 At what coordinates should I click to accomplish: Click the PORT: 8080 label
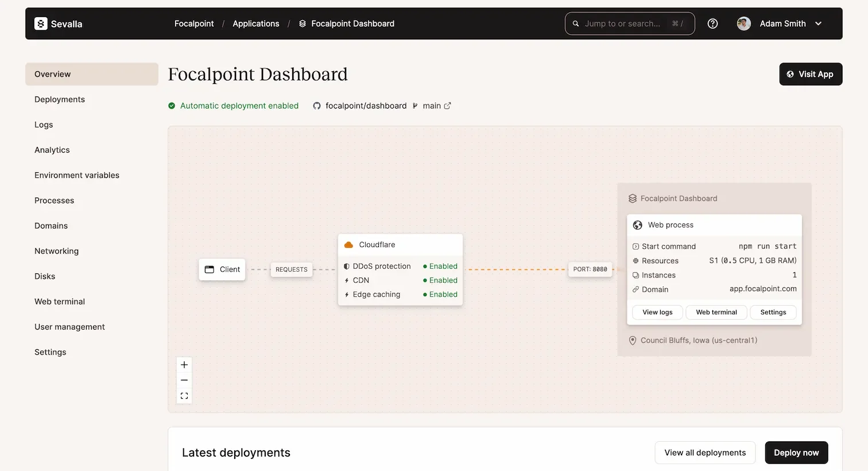click(x=590, y=269)
